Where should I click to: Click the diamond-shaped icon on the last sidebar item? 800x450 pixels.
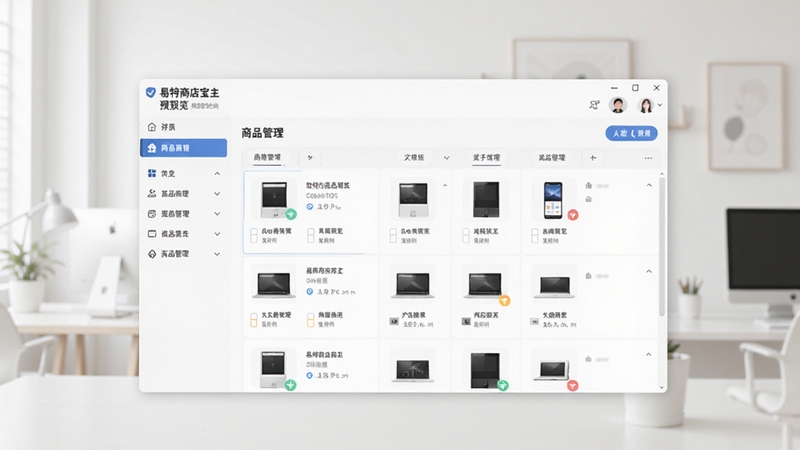[x=152, y=254]
